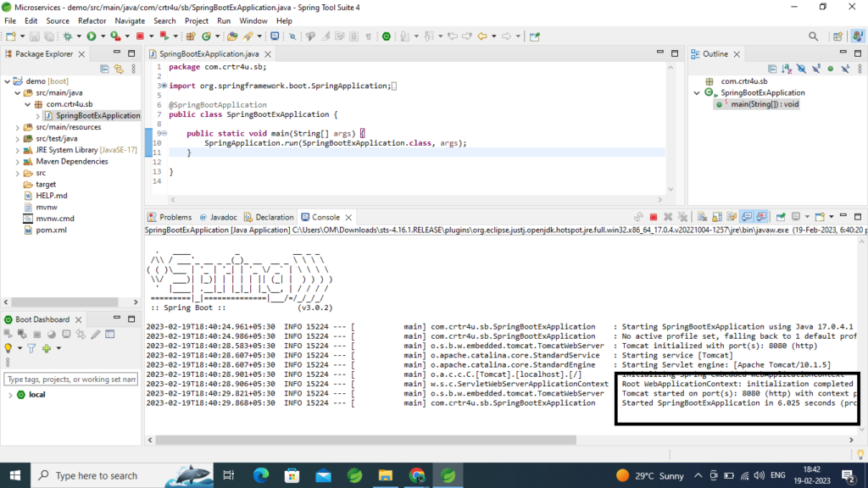
Task: Clear the Console output
Action: pos(702,217)
